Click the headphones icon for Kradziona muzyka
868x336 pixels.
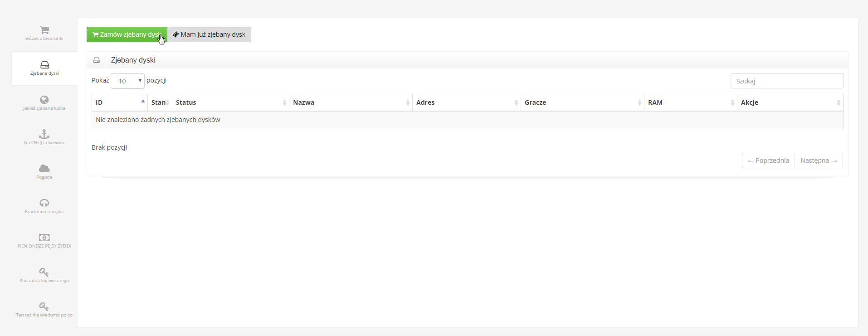pos(44,203)
